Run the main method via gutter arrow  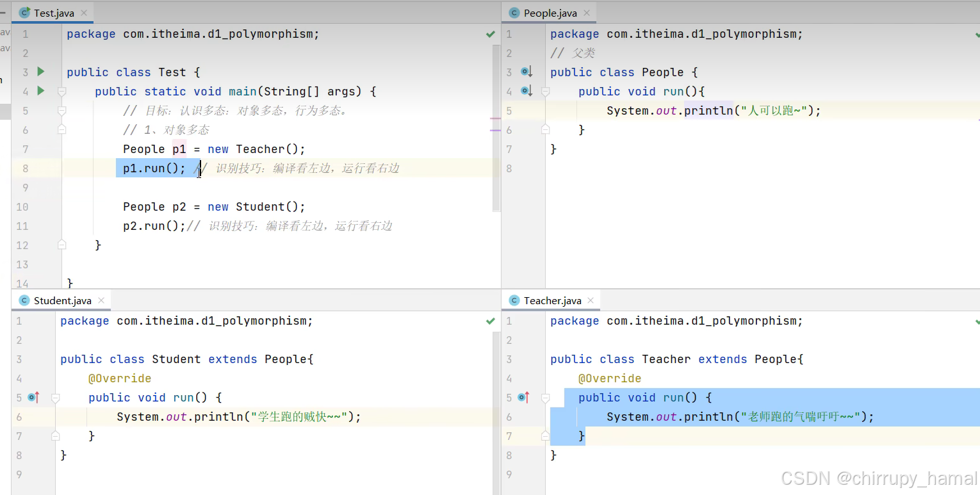[x=41, y=91]
